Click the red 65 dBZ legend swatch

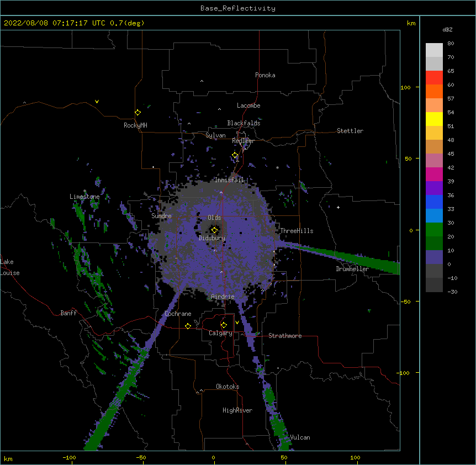pos(434,78)
